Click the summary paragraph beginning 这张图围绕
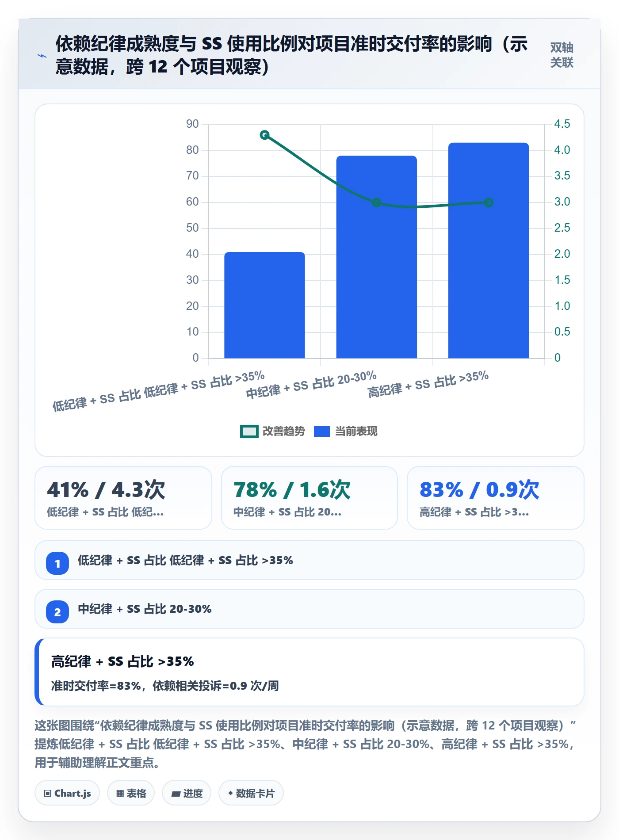This screenshot has height=840, width=619. pos(306,744)
